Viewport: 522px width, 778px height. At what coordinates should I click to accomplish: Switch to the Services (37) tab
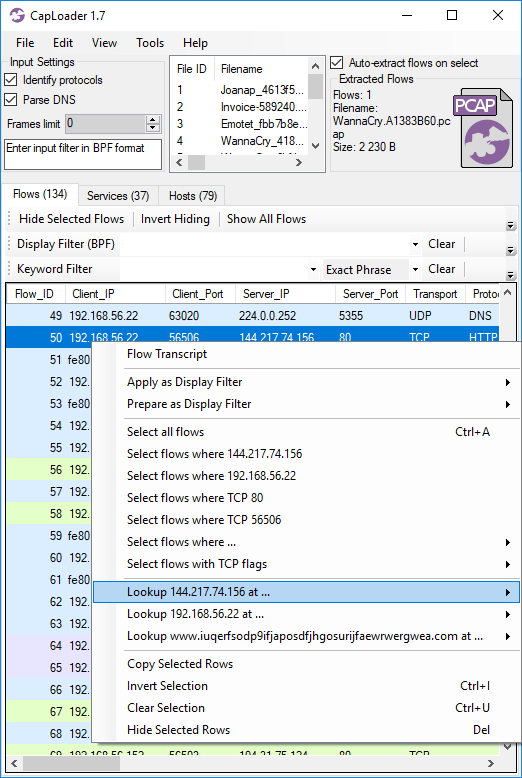(x=118, y=196)
